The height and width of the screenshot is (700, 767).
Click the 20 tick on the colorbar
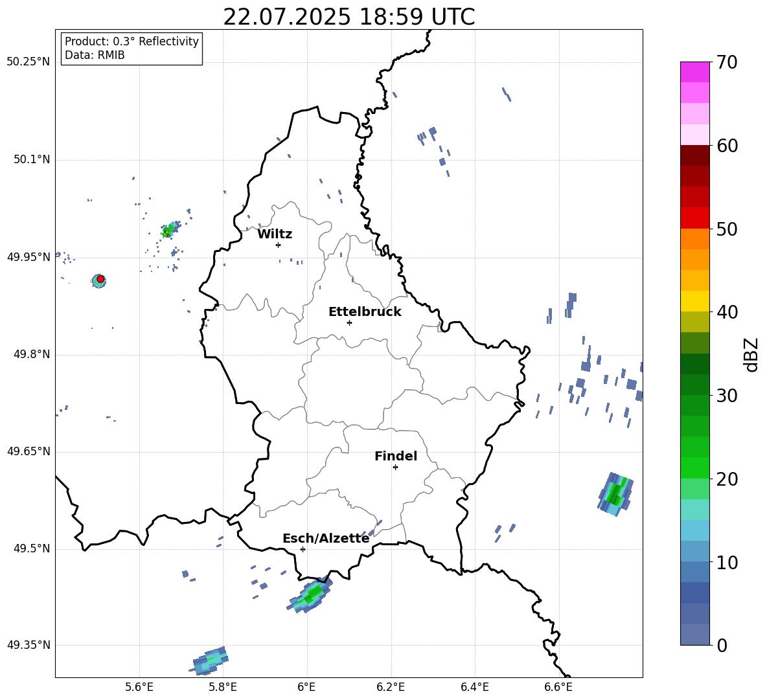point(727,479)
